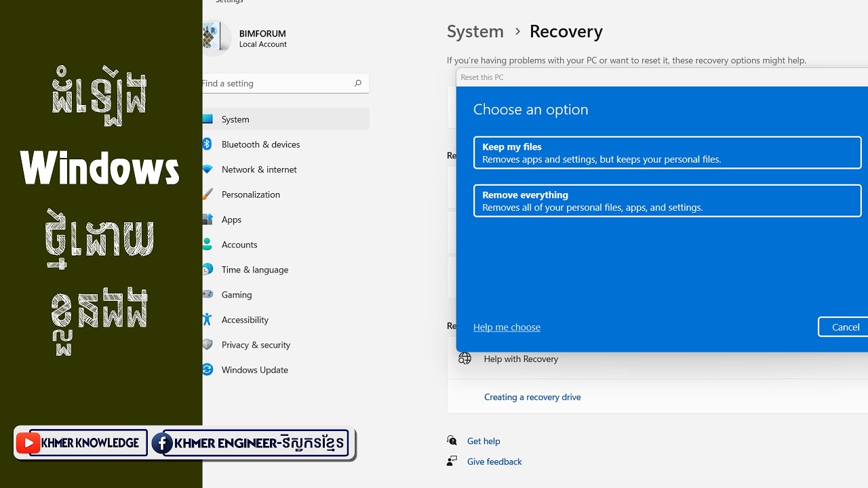868x488 pixels.
Task: Open Windows Update settings category
Action: (x=285, y=370)
